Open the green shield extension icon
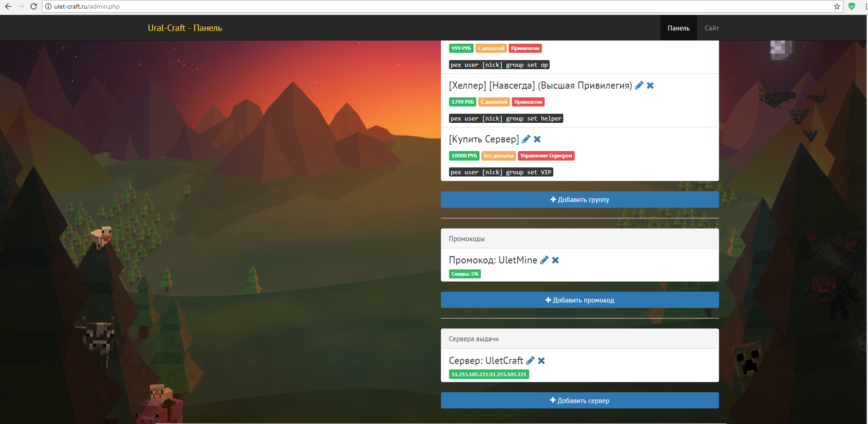This screenshot has width=868, height=424. pyautogui.click(x=852, y=6)
